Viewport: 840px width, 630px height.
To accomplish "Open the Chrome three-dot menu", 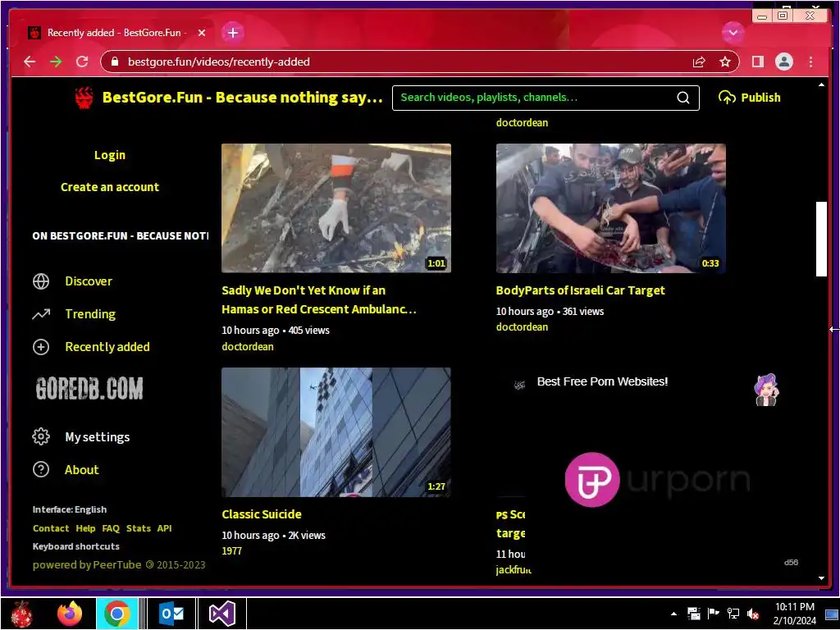I will (x=810, y=62).
